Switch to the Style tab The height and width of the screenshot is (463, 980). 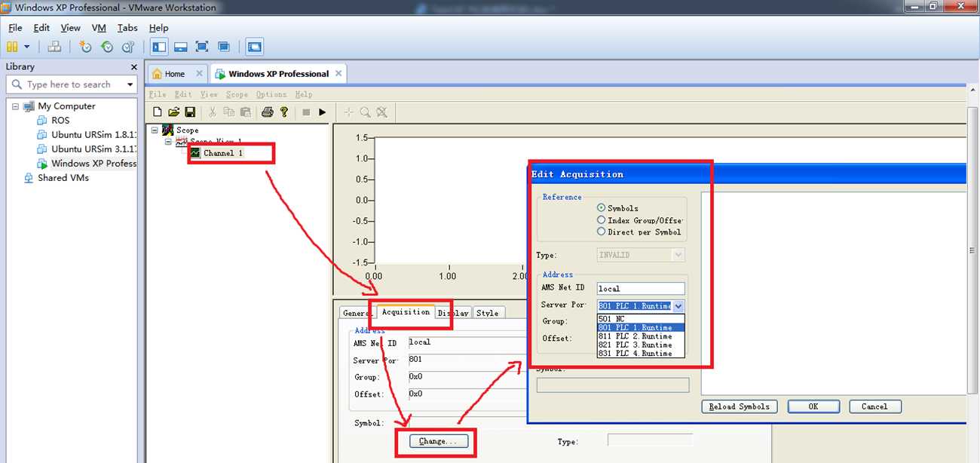coord(488,313)
